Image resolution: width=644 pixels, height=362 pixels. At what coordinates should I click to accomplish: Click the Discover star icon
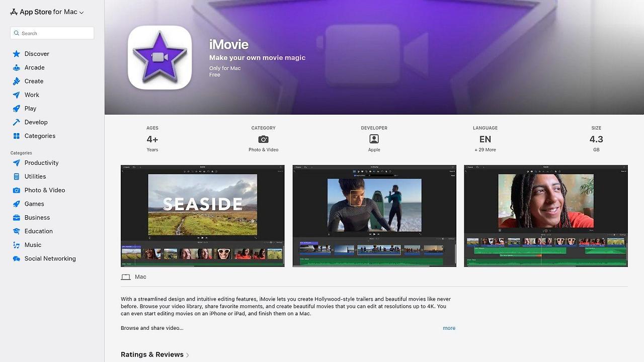[x=17, y=54]
